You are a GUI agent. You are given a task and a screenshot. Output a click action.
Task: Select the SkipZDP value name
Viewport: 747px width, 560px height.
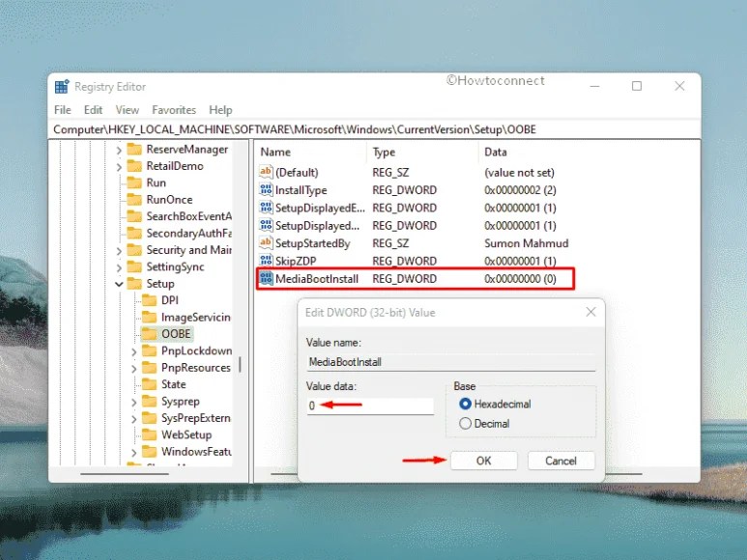tap(296, 261)
